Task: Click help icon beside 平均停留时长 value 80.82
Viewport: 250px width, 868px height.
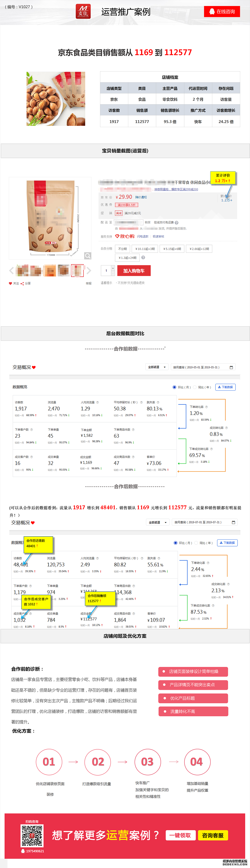Action: pyautogui.click(x=142, y=558)
